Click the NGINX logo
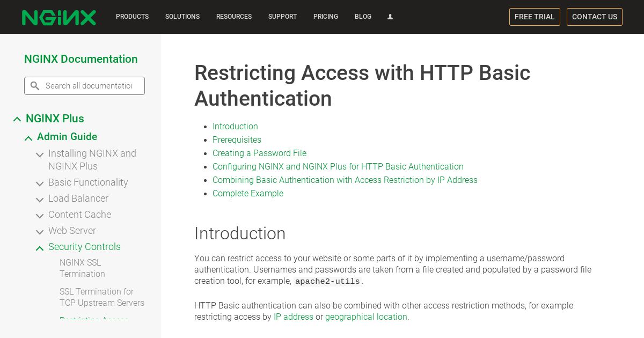The height and width of the screenshot is (338, 644). (59, 17)
